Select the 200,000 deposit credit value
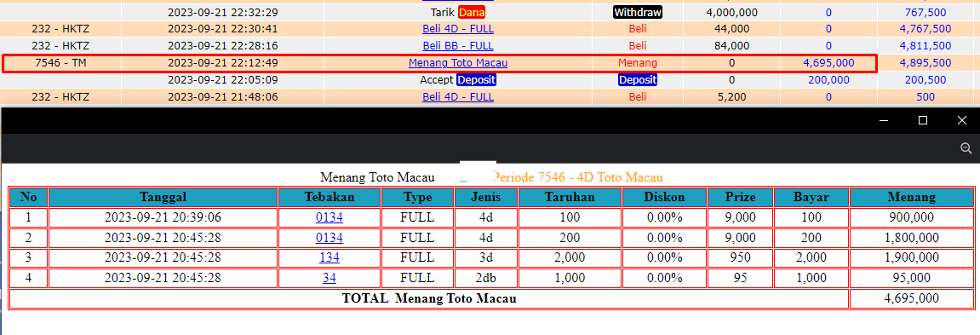980x335 pixels. click(x=828, y=80)
